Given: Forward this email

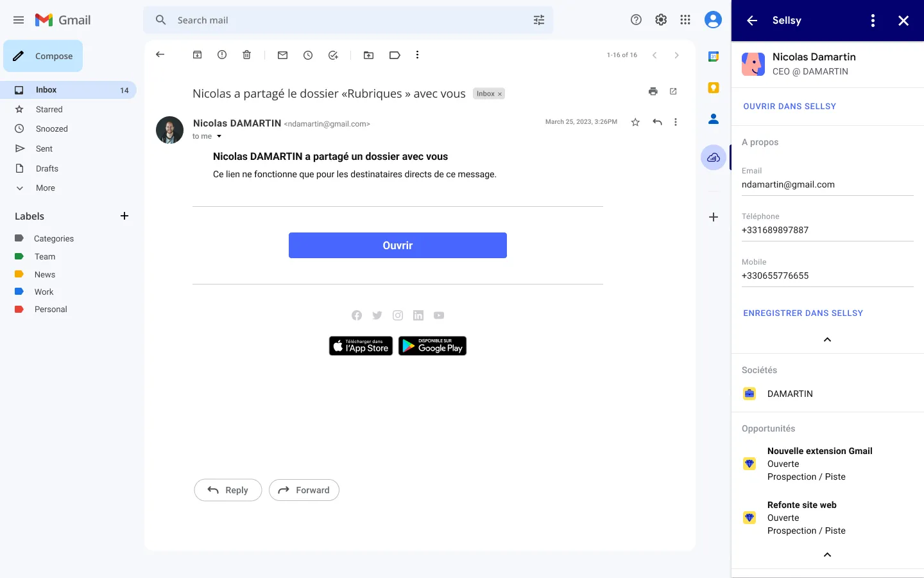Looking at the screenshot, I should pos(304,490).
